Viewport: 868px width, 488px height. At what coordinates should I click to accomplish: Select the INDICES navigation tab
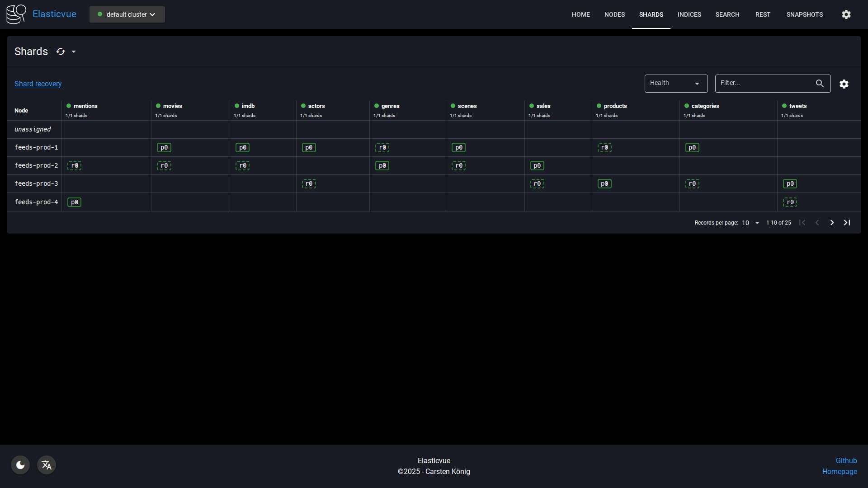pyautogui.click(x=689, y=14)
